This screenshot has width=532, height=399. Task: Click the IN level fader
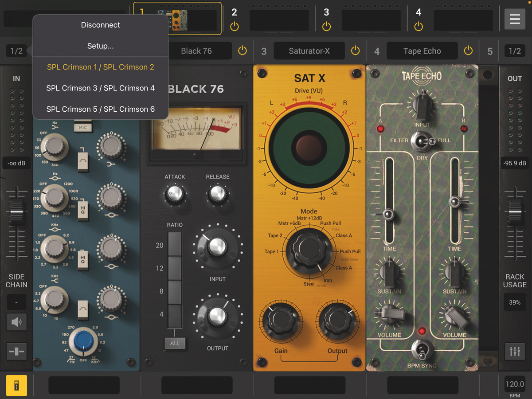pyautogui.click(x=16, y=213)
